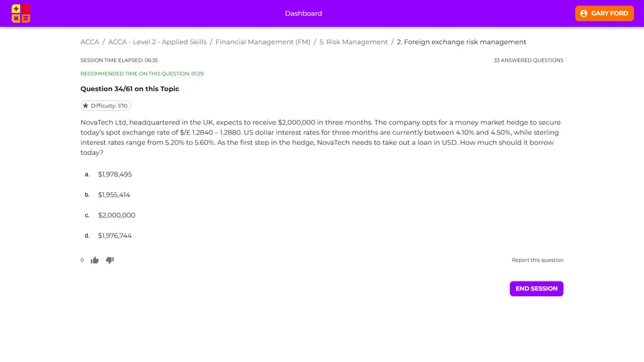The width and height of the screenshot is (644, 362).
Task: Go to the ACCA breadcrumb root
Action: (x=90, y=42)
